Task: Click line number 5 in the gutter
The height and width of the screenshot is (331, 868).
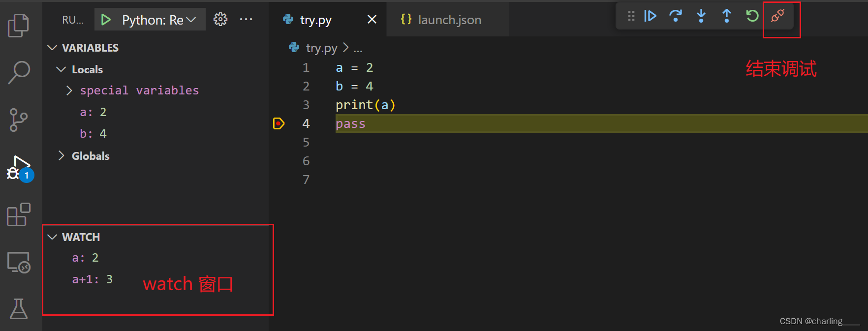Action: (306, 142)
